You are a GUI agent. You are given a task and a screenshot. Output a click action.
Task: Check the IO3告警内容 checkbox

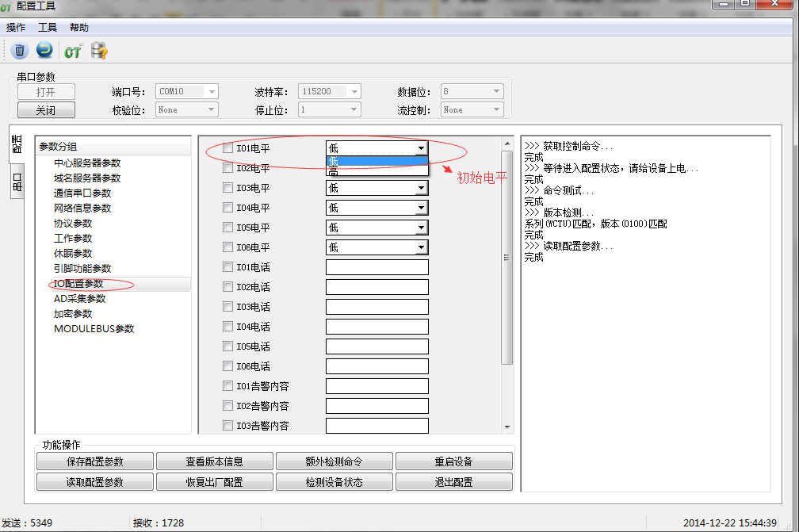tap(227, 425)
